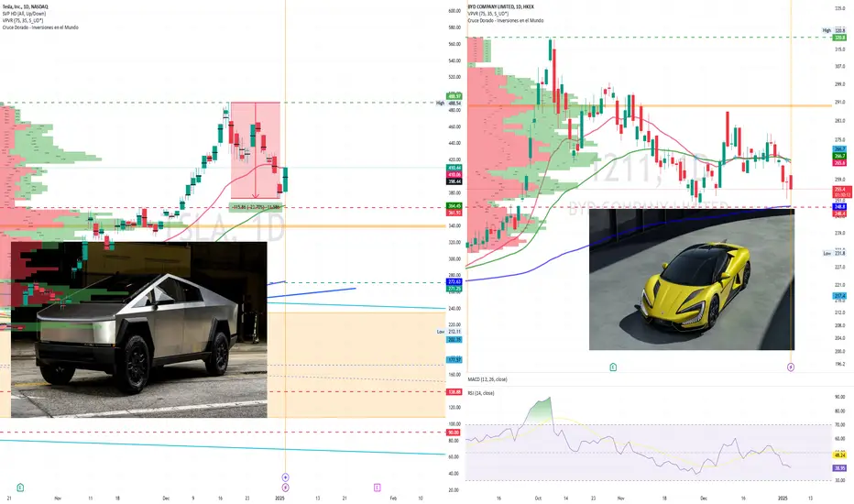
Task: Click the MACD (12, 26, close) pane label
Action: click(487, 379)
